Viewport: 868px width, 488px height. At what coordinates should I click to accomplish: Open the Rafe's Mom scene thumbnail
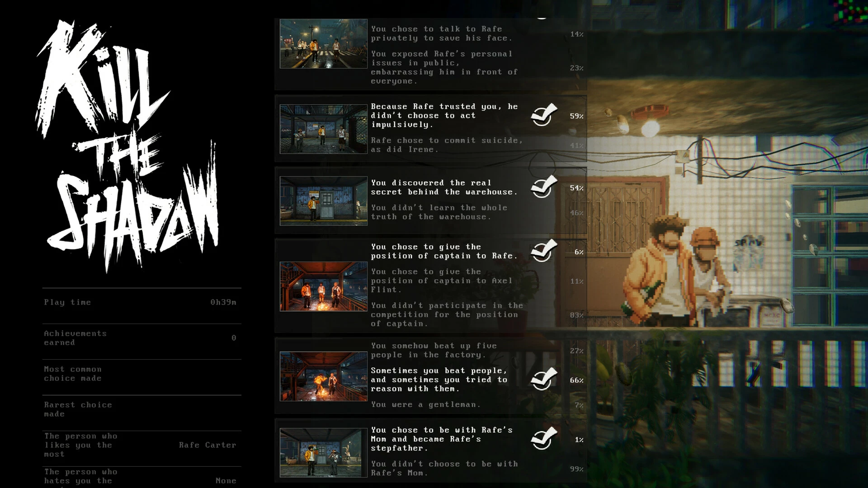[324, 453]
